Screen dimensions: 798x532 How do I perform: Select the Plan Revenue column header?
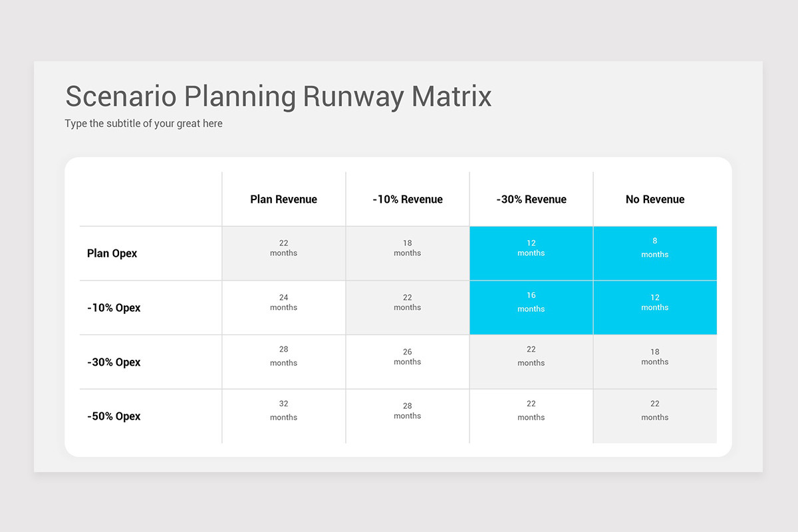pos(284,199)
